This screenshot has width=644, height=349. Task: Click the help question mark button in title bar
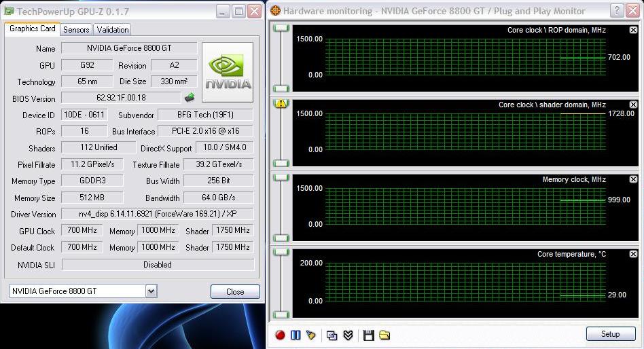pyautogui.click(x=615, y=11)
